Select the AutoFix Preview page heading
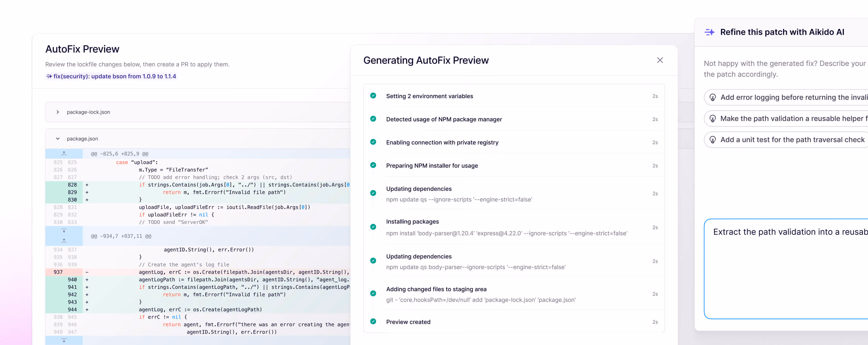The image size is (868, 345). point(82,49)
